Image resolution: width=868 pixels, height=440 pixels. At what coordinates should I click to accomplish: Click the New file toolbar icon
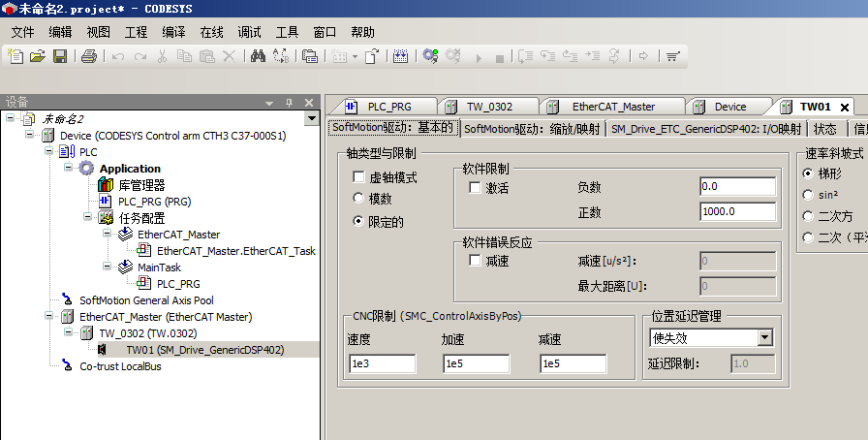pyautogui.click(x=15, y=56)
